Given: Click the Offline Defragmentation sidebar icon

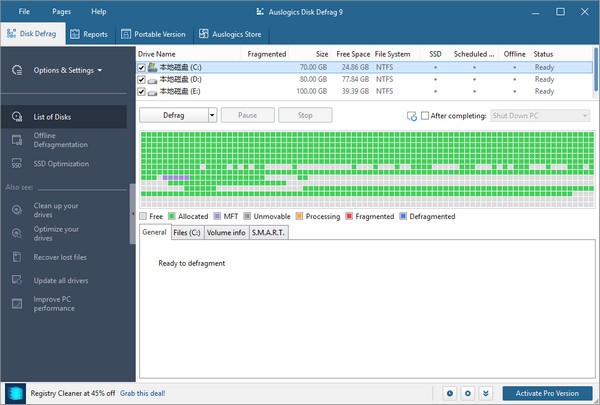Looking at the screenshot, I should 17,140.
